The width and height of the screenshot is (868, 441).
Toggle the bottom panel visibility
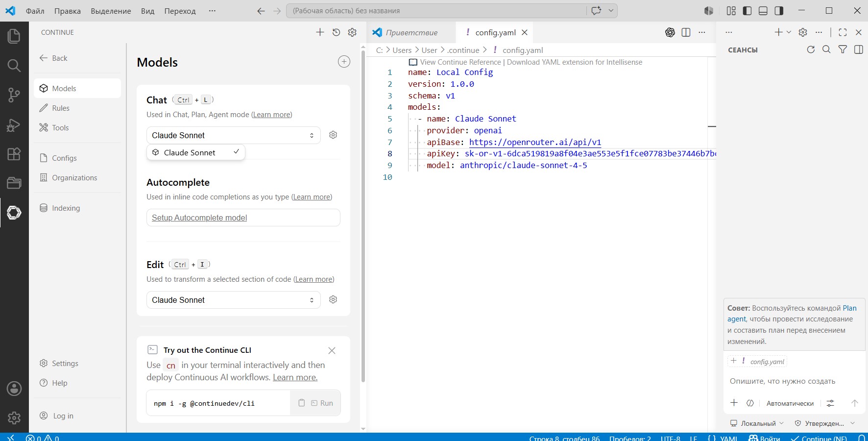tap(763, 11)
